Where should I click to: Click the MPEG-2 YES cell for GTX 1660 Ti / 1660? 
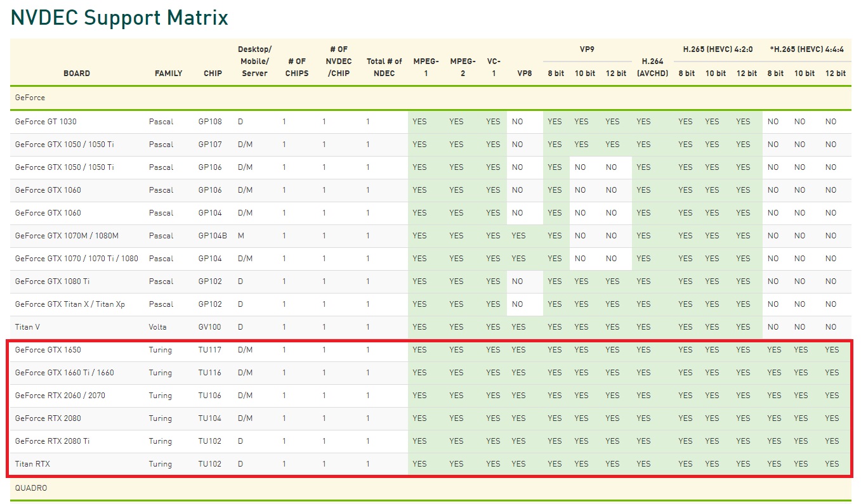coord(457,373)
